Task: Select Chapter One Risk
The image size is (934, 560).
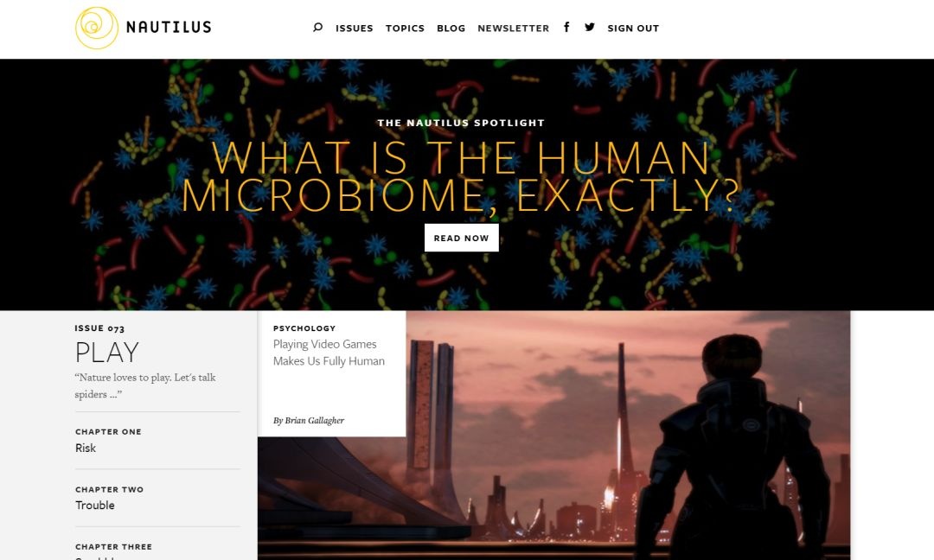Action: 157,441
